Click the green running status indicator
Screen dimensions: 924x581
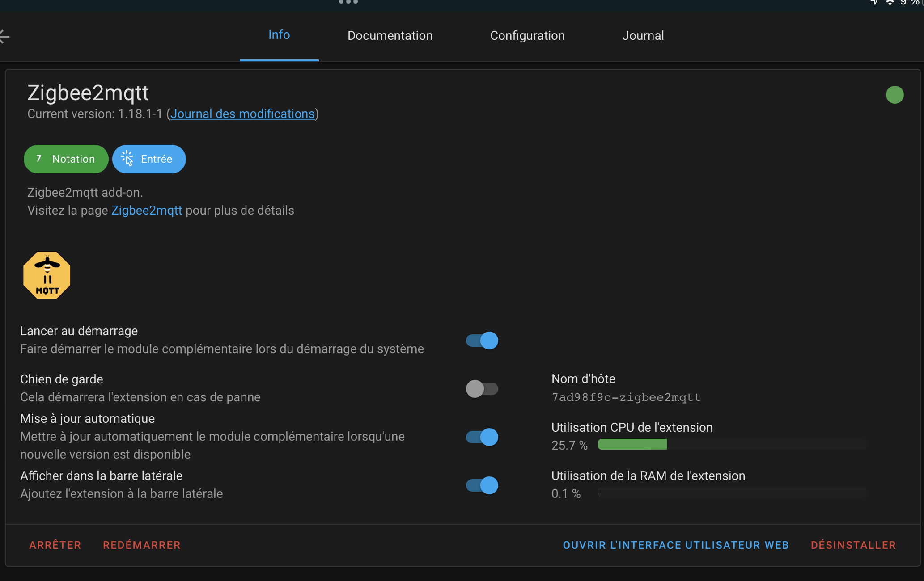[x=894, y=95]
